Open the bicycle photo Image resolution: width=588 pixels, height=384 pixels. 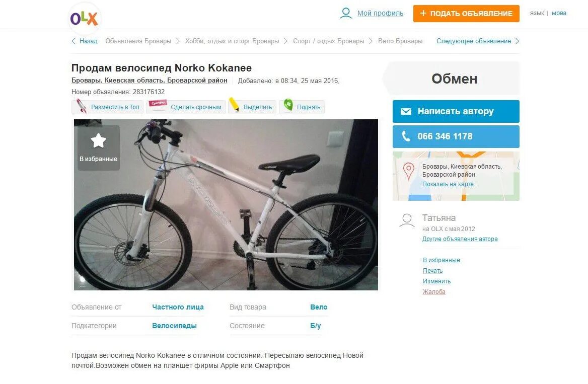click(x=226, y=205)
